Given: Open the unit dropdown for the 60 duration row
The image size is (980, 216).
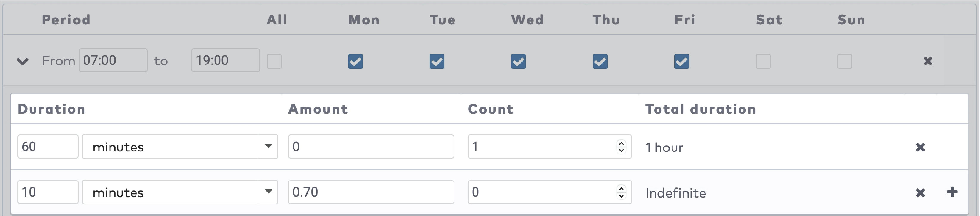Looking at the screenshot, I should [268, 146].
